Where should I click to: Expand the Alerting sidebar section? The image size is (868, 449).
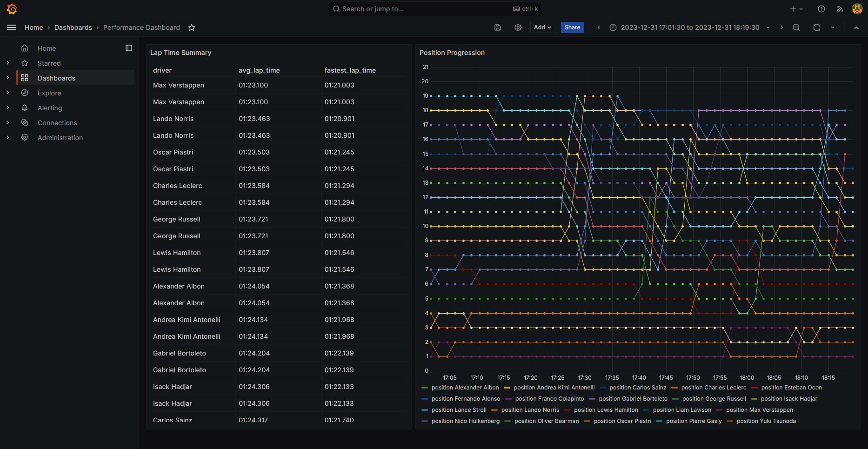coord(7,107)
